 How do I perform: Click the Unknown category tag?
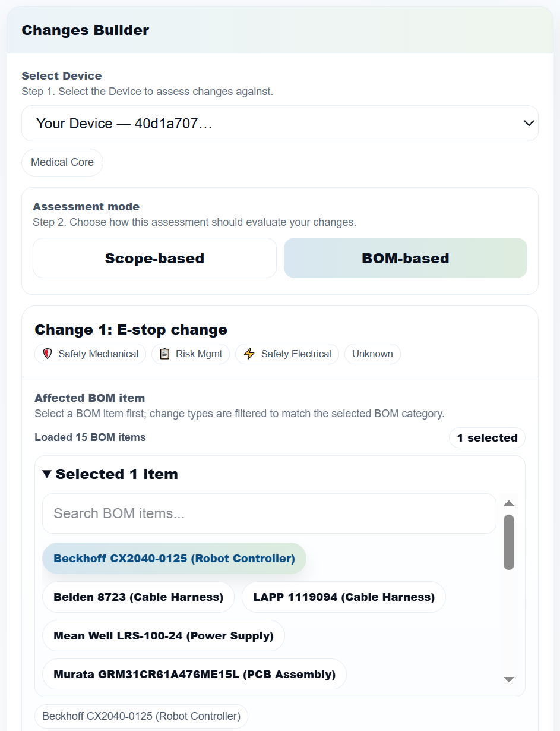[x=372, y=354]
